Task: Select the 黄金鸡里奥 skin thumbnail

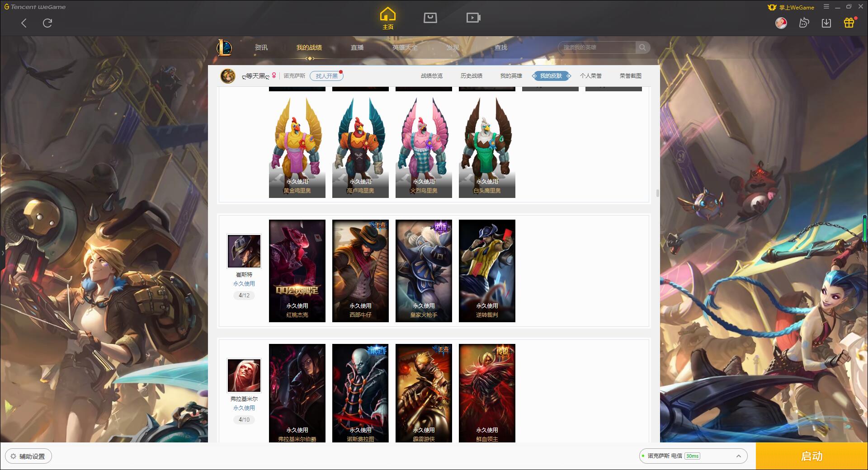Action: 297,147
